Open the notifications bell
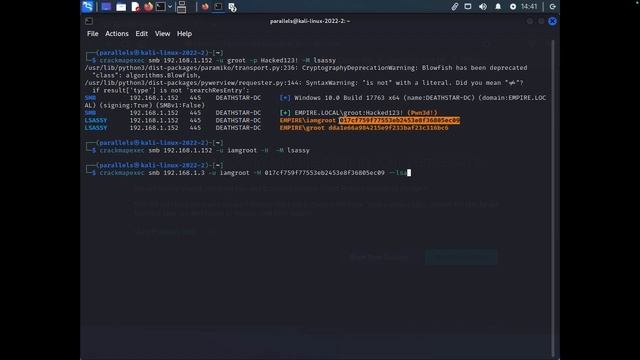 498,7
